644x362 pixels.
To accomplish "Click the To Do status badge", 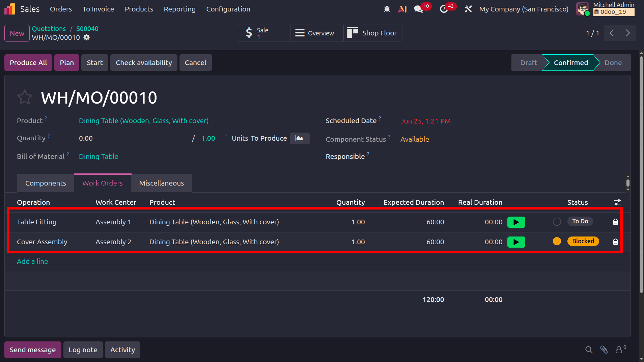I will click(580, 221).
